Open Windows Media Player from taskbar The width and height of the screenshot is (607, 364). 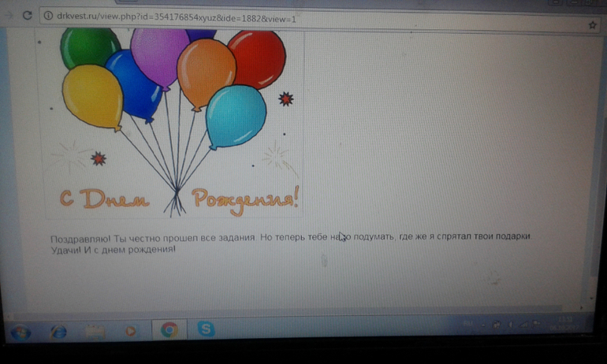coord(131,331)
